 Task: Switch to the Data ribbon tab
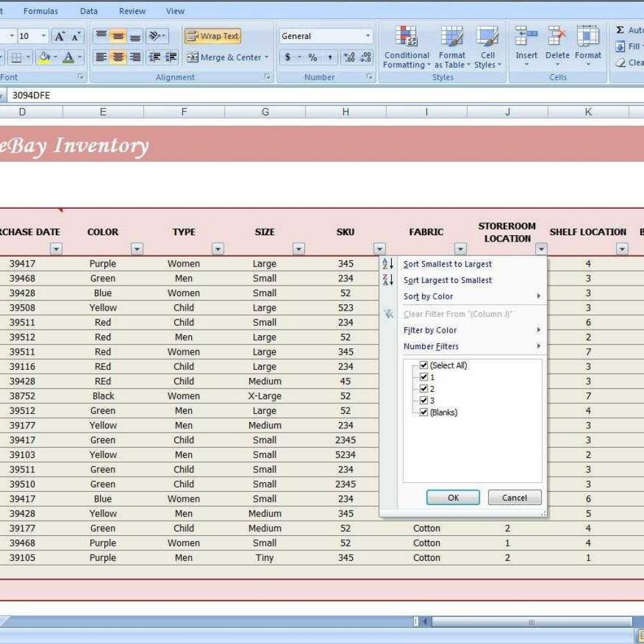[89, 11]
